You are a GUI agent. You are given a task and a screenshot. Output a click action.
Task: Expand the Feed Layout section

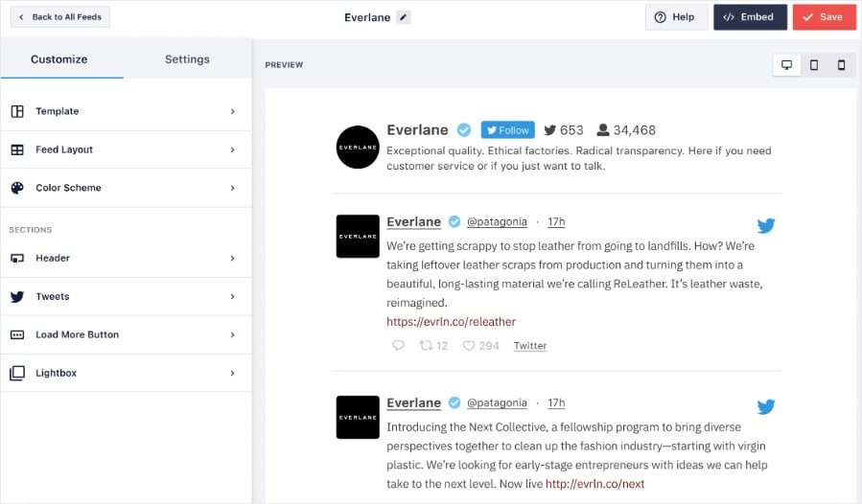pyautogui.click(x=232, y=149)
